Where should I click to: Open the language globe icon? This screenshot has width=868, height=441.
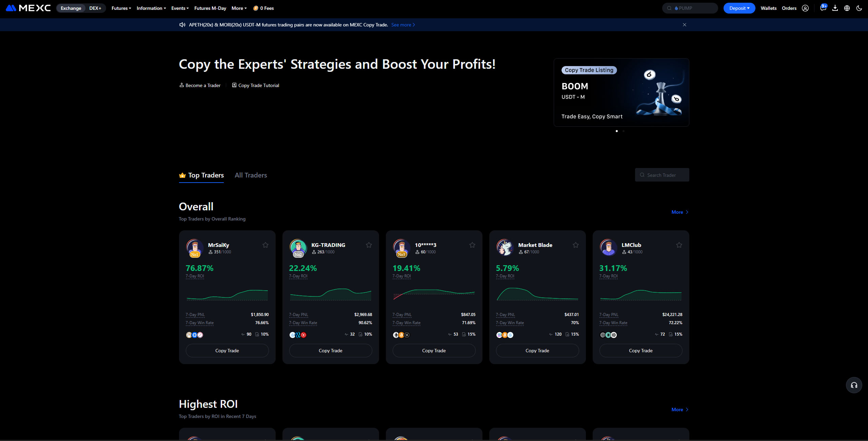pos(847,8)
